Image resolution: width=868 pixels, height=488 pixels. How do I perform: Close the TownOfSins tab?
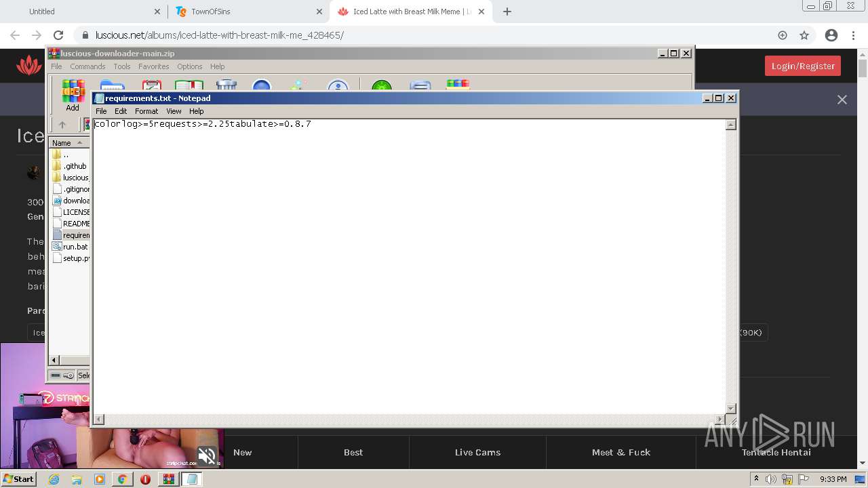[x=319, y=12]
